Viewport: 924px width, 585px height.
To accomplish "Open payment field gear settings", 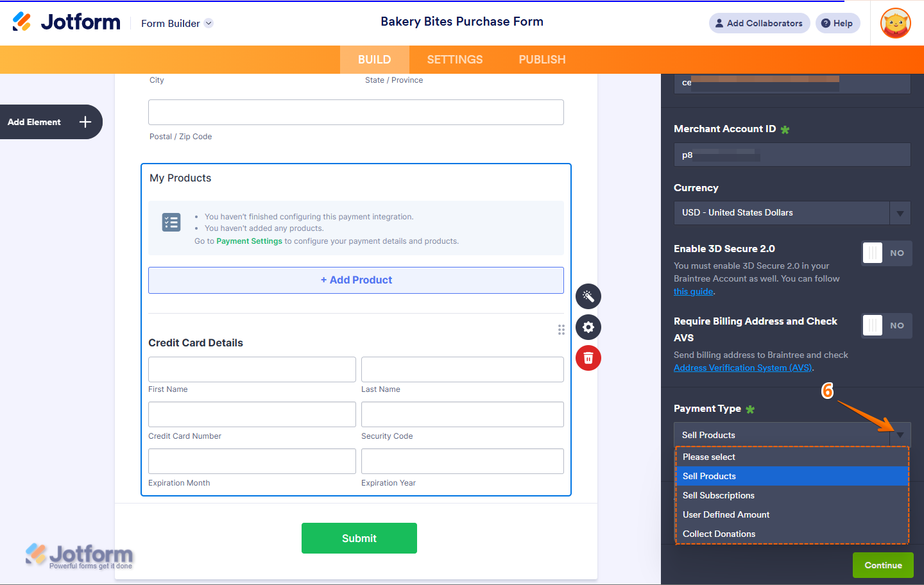I will [588, 327].
